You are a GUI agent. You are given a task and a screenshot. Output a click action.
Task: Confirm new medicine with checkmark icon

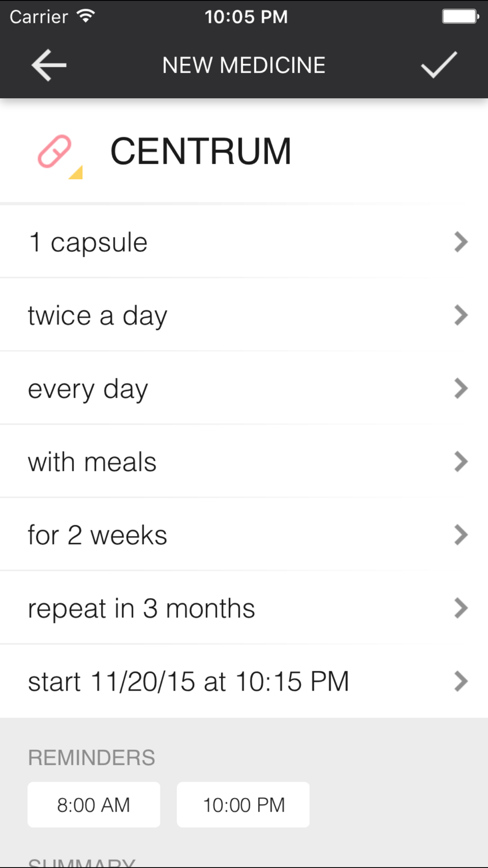[x=439, y=64]
